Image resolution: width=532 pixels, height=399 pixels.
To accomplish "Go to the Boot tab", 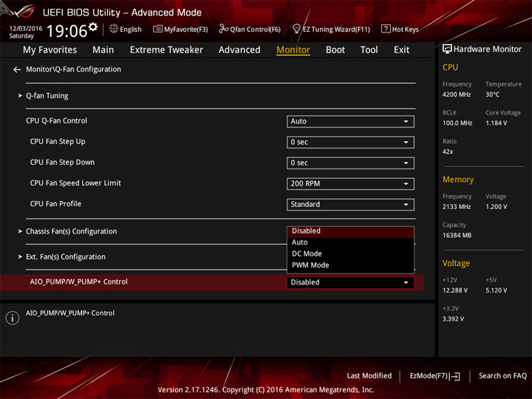I will pyautogui.click(x=335, y=50).
